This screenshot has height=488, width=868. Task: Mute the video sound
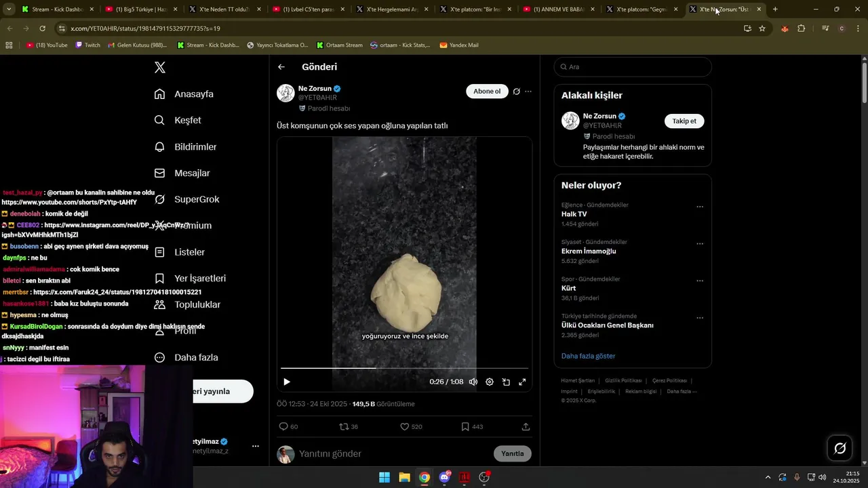(x=473, y=382)
